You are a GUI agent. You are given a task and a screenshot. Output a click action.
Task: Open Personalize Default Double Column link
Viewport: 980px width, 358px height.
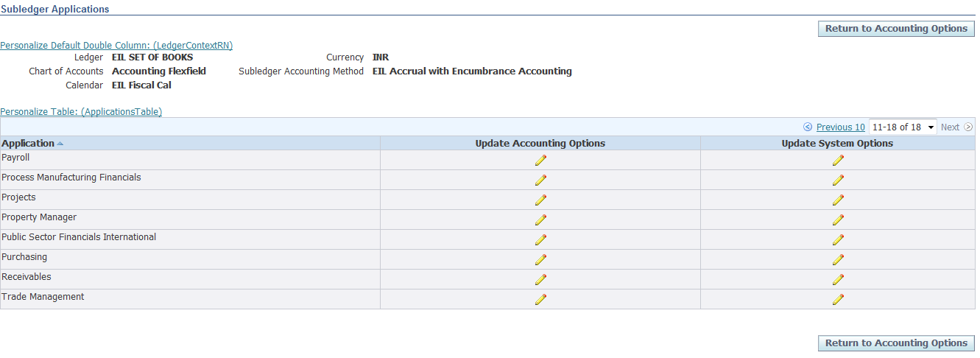[116, 46]
